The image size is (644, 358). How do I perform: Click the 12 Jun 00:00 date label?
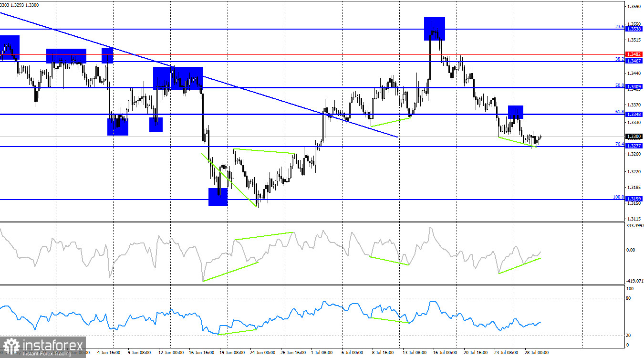[x=170, y=353]
